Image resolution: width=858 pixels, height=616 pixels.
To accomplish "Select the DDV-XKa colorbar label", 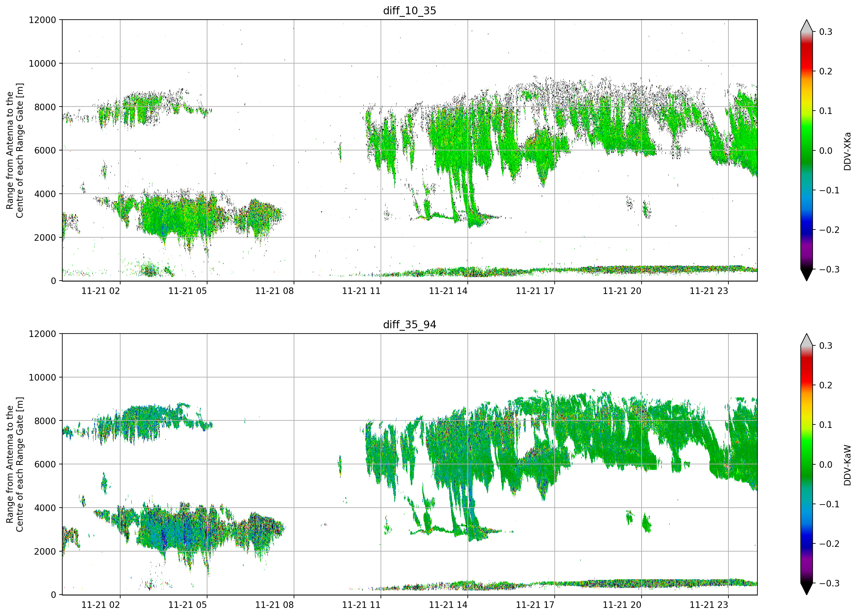I will point(847,151).
